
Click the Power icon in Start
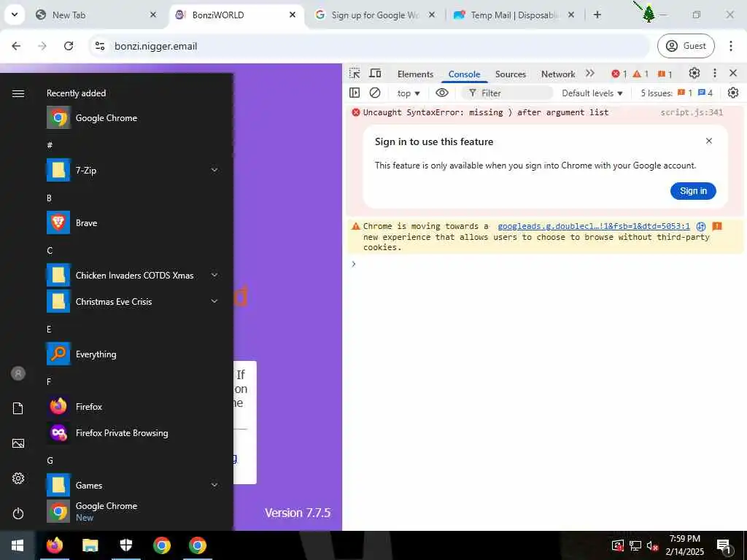(18, 513)
